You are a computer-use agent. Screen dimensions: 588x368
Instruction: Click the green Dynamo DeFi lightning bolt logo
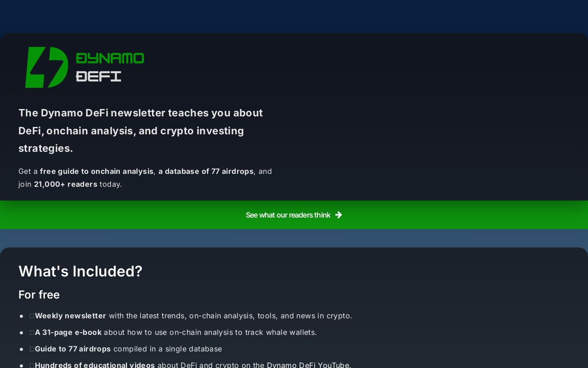(x=46, y=67)
